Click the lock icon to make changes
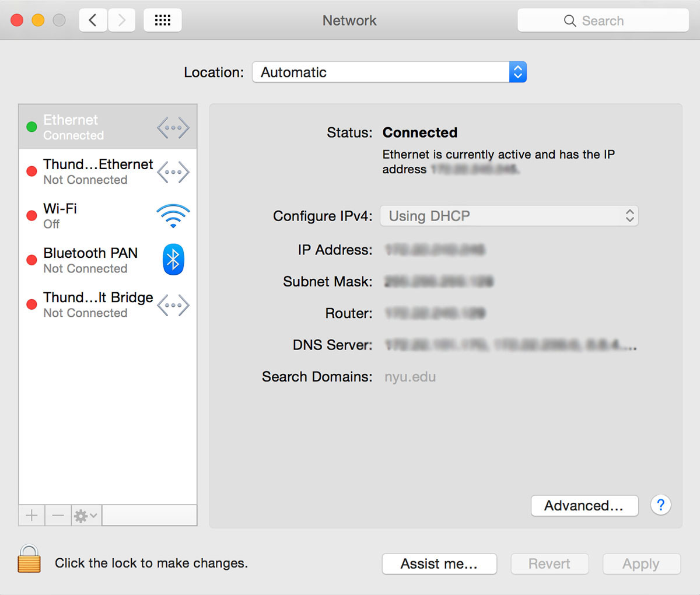 pyautogui.click(x=29, y=559)
